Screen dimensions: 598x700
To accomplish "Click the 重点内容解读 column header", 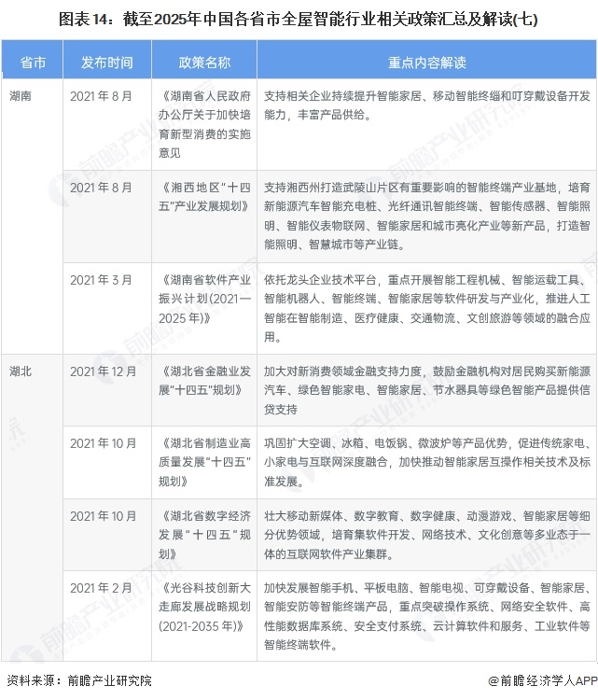I will (x=426, y=63).
